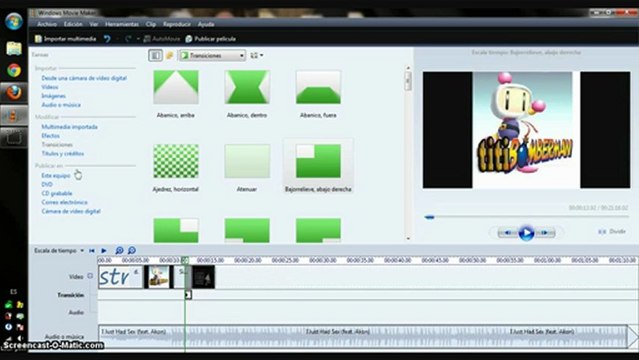Image resolution: width=639 pixels, height=360 pixels.
Task: Click the Audio o música link
Action: [61, 105]
